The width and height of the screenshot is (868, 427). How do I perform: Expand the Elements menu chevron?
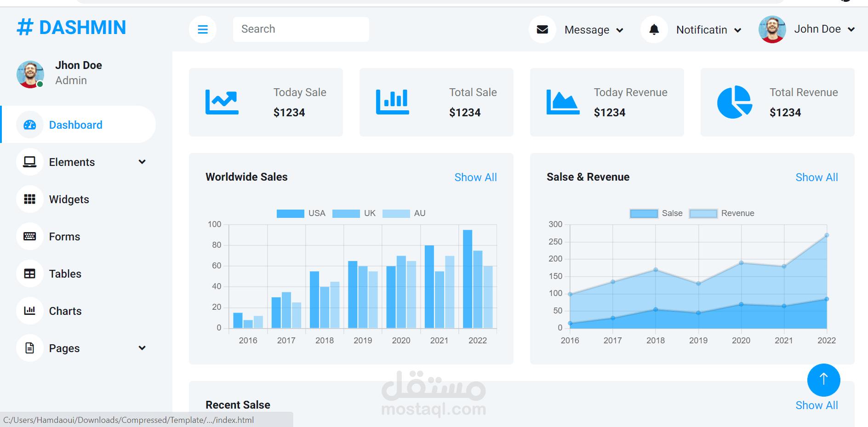(x=142, y=162)
